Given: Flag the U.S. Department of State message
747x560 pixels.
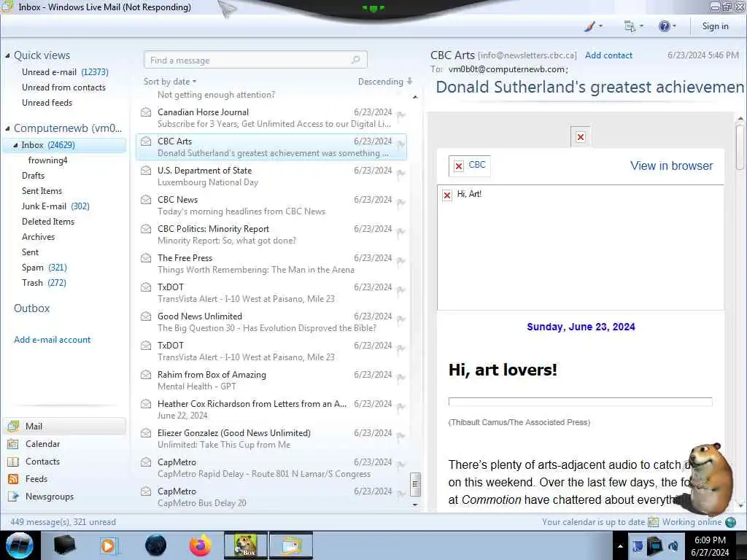Looking at the screenshot, I should (x=400, y=173).
